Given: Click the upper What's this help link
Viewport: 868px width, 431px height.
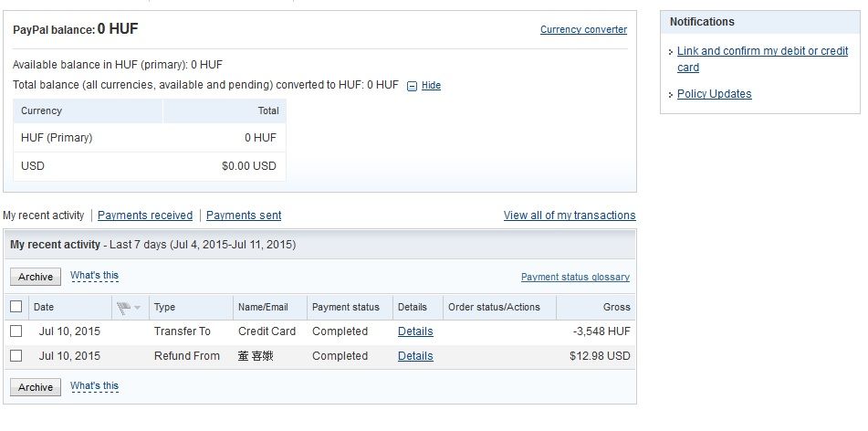Looking at the screenshot, I should [94, 276].
